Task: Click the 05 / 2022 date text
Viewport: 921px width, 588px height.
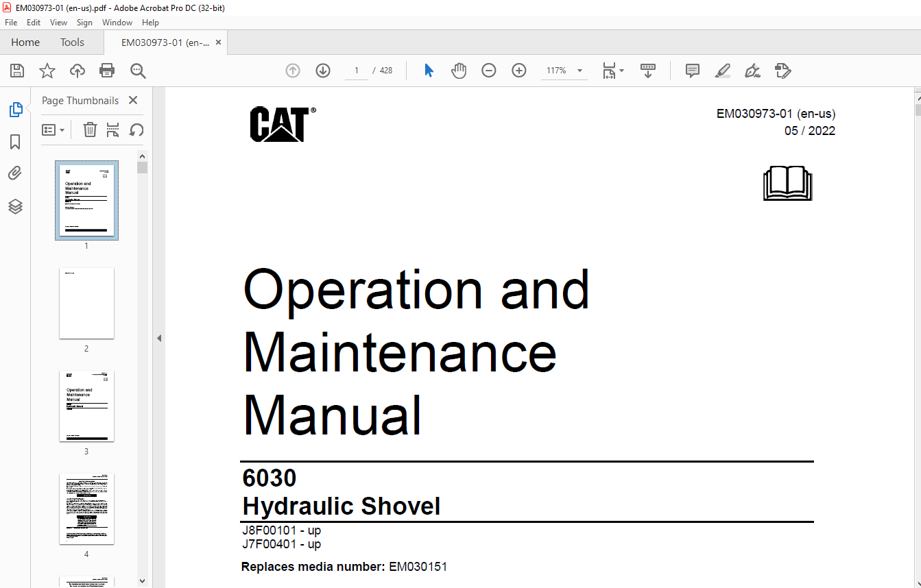Action: [810, 131]
